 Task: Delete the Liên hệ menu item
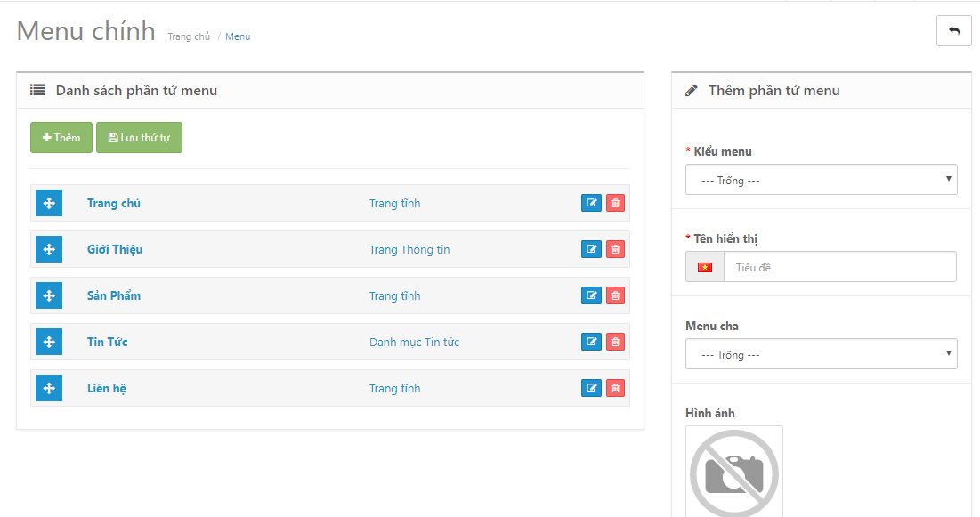tap(616, 388)
